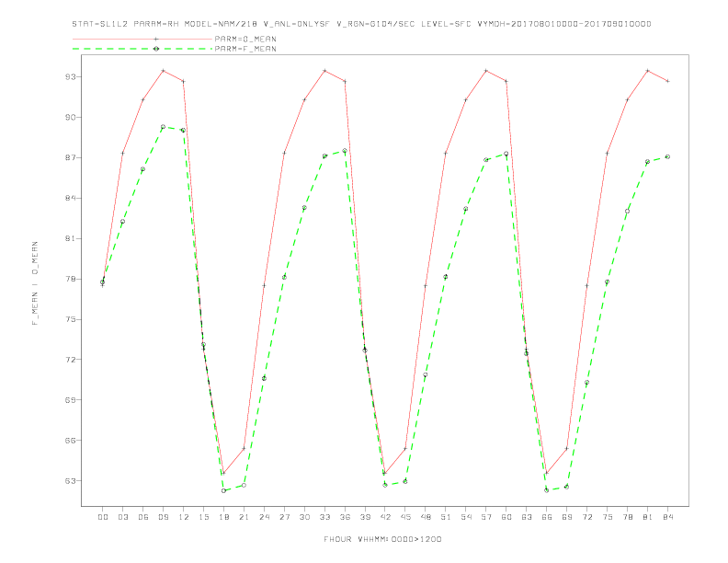728x563 pixels.
Task: Click y-axis tick label 81
Action: (70, 238)
